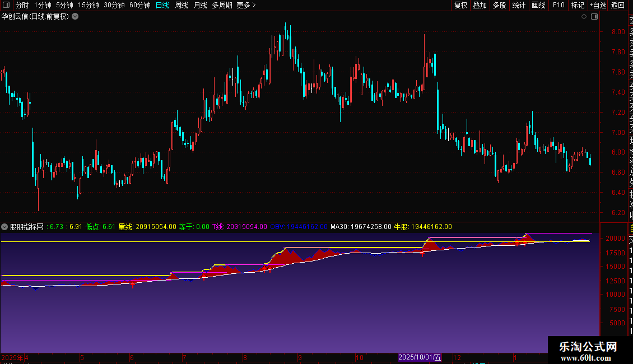
Task: Click the 6.20 price axis label
Action: click(618, 213)
